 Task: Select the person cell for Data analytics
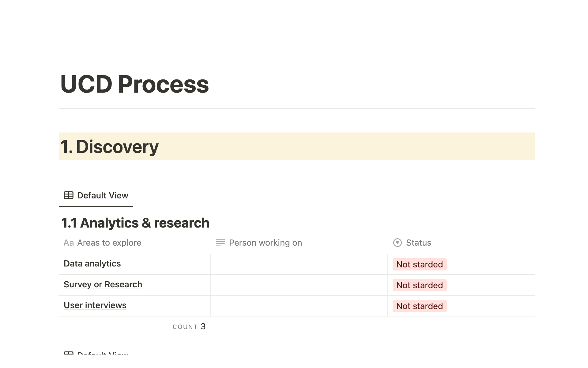pyautogui.click(x=299, y=264)
